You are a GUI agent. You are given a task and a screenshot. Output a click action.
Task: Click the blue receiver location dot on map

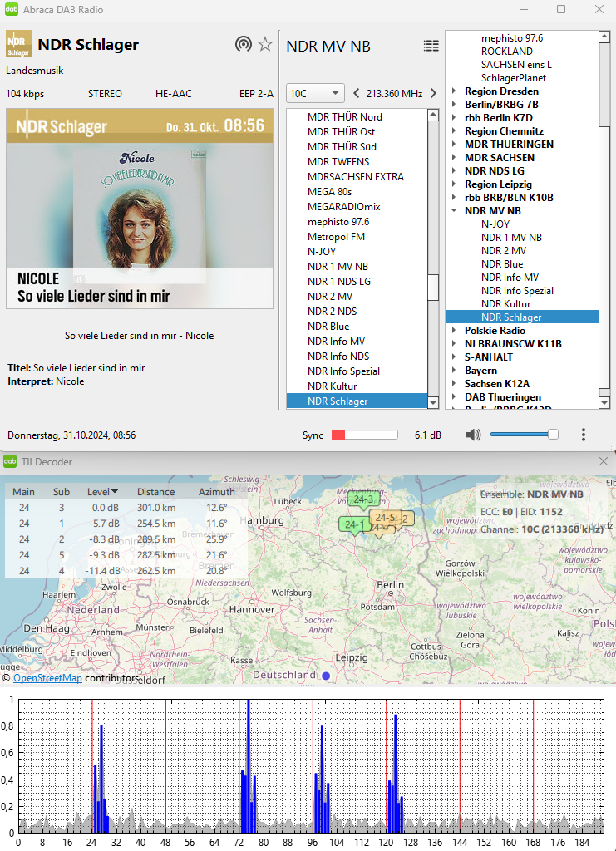click(x=326, y=676)
